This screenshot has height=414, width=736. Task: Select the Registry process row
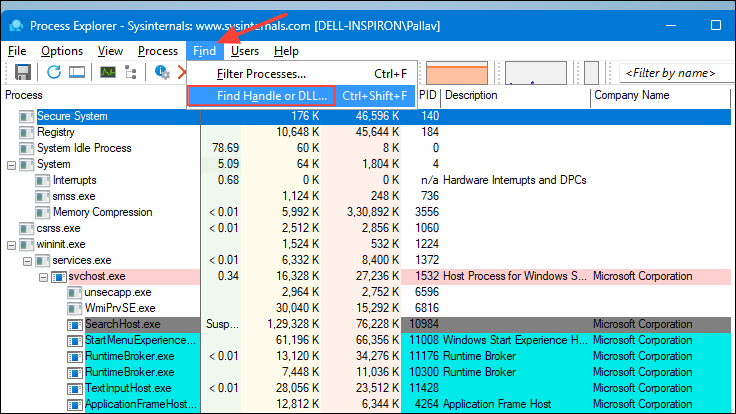pyautogui.click(x=366, y=132)
